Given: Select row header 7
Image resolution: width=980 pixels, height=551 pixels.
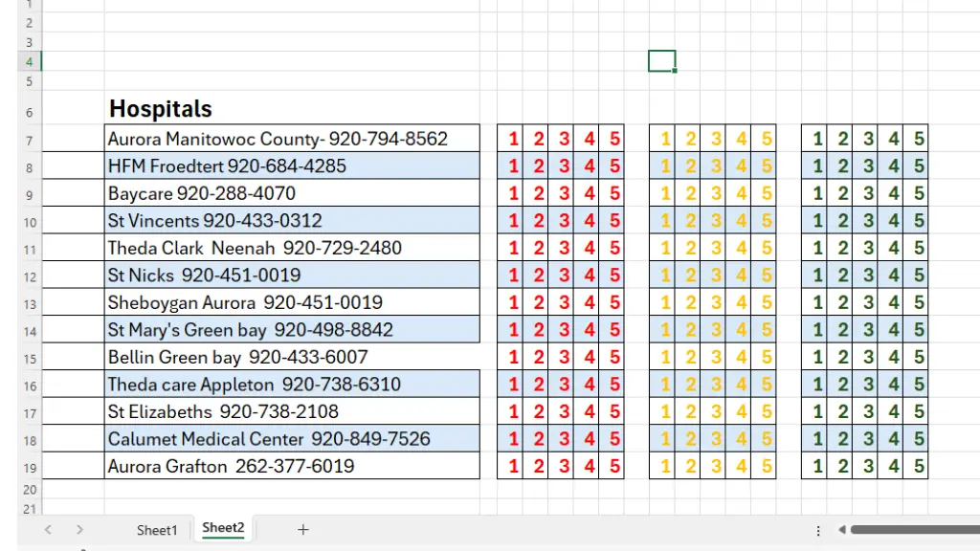Looking at the screenshot, I should (x=30, y=140).
